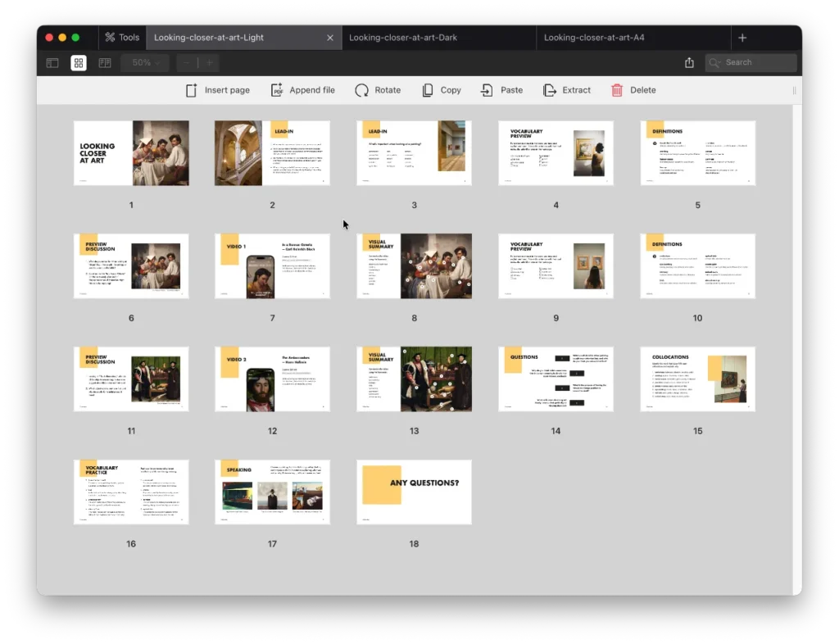
Task: Click the Rotate icon
Action: 361,90
